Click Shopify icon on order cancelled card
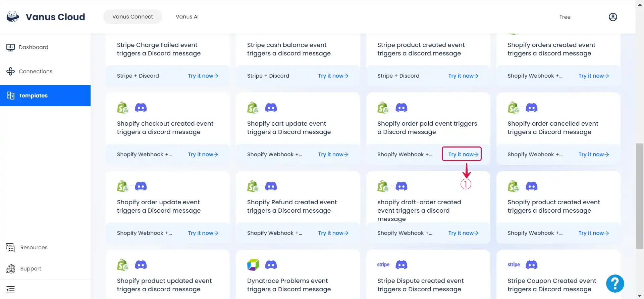Screen dimensions: 644x299 (513, 108)
